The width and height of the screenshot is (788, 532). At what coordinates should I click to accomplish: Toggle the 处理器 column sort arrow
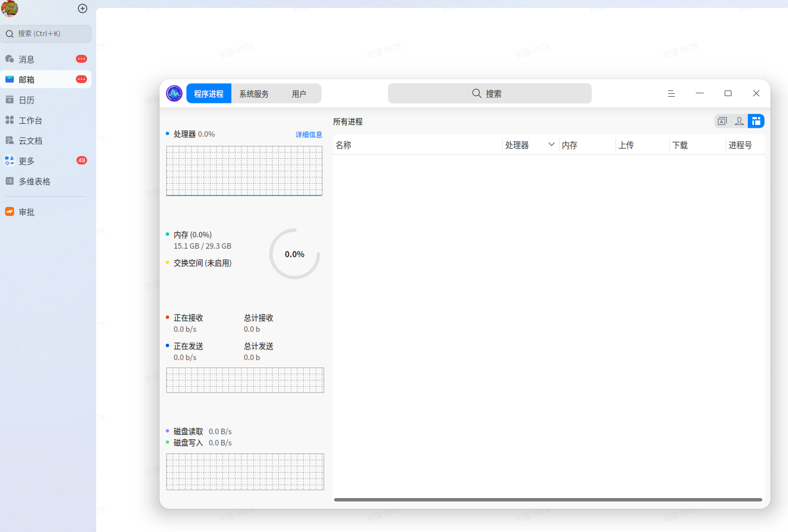coord(552,145)
